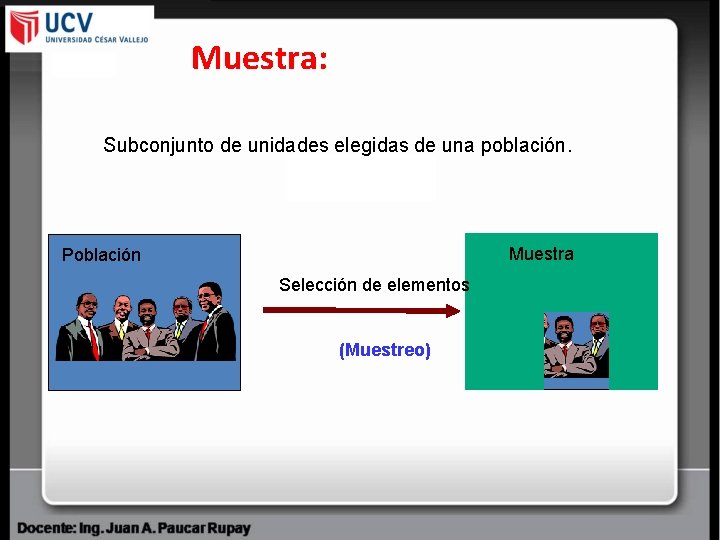The width and height of the screenshot is (720, 540).
Task: Click the UCV university logo
Action: point(79,28)
